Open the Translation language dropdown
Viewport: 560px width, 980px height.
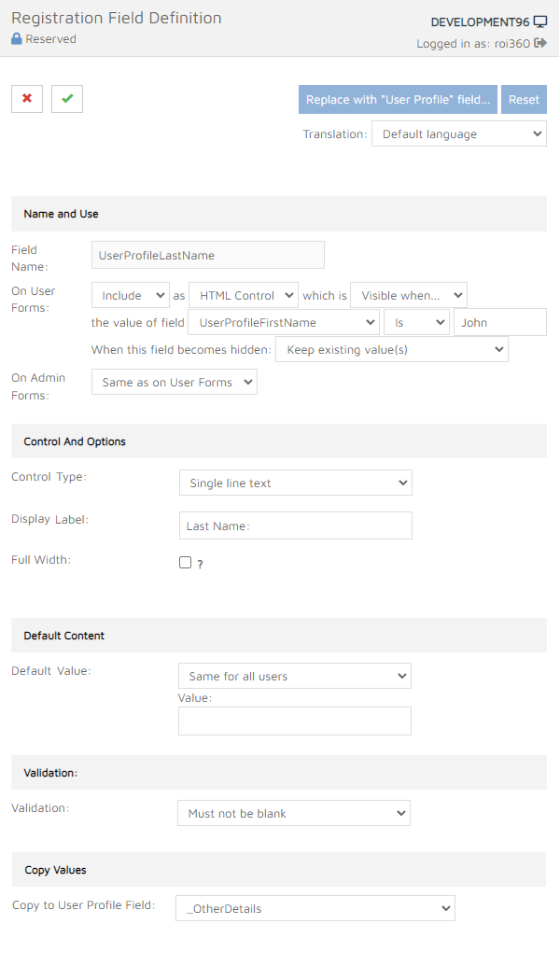click(x=458, y=134)
